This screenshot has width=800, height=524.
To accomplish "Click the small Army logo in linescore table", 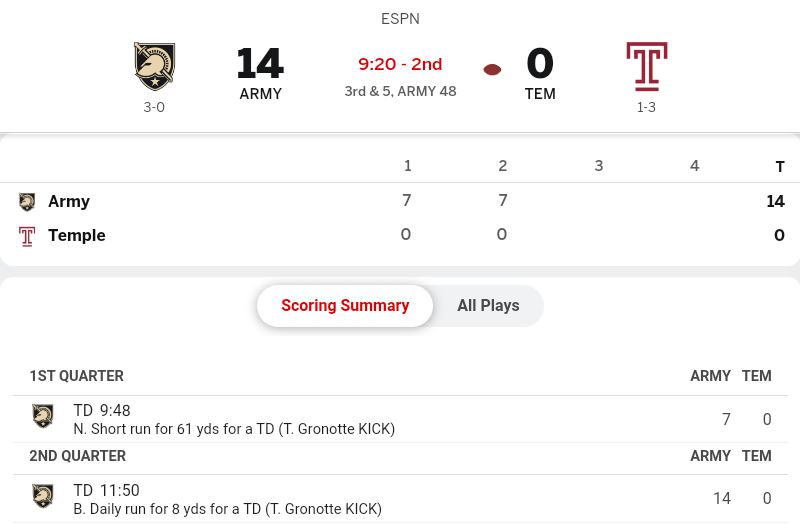I will coord(27,202).
